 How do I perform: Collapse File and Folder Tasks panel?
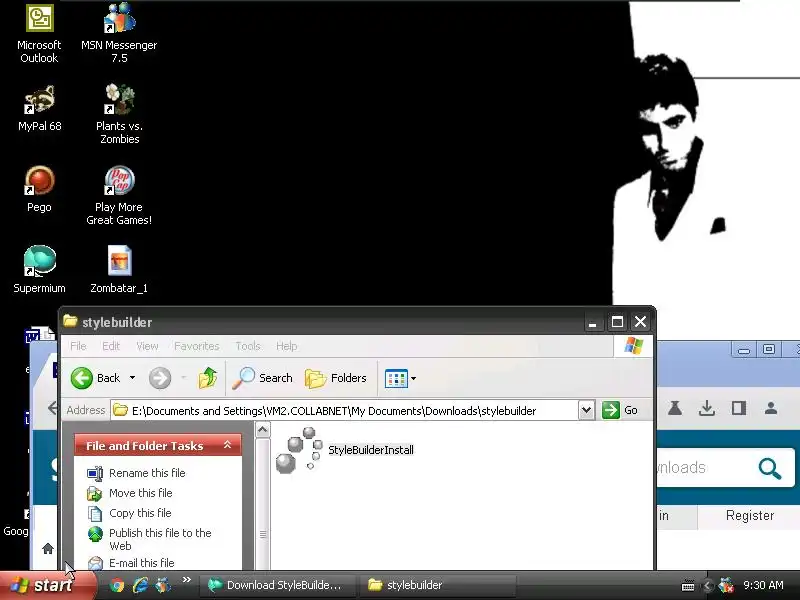[228, 445]
